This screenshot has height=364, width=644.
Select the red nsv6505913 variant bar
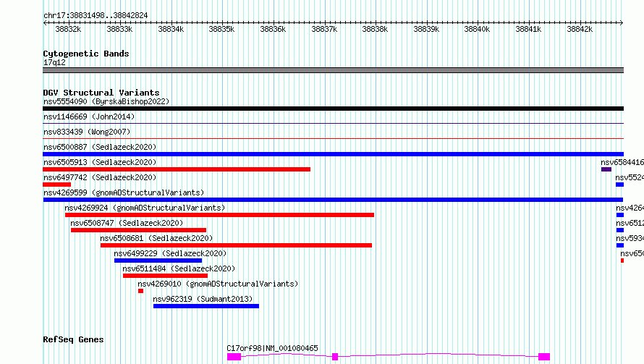coord(177,169)
